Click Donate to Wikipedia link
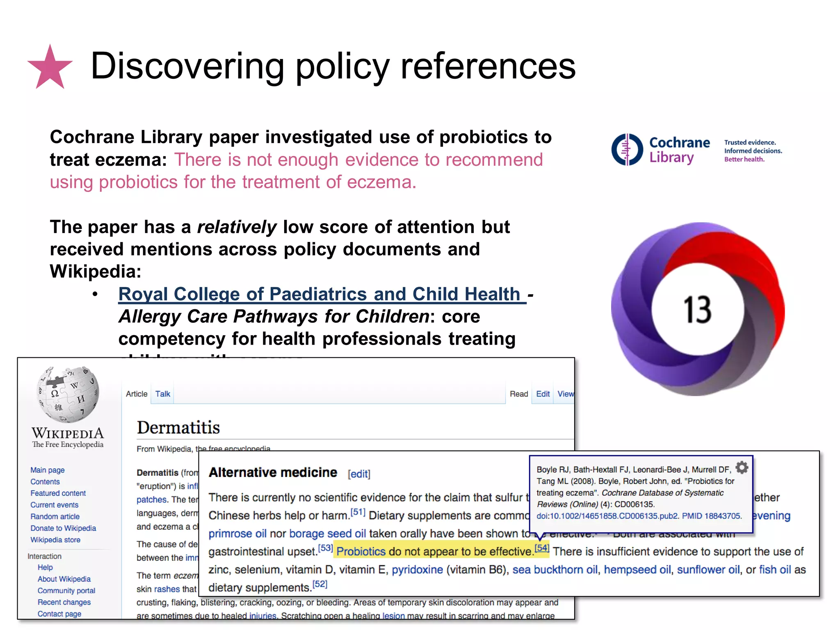Viewport: 840px width, 630px height. tap(63, 528)
